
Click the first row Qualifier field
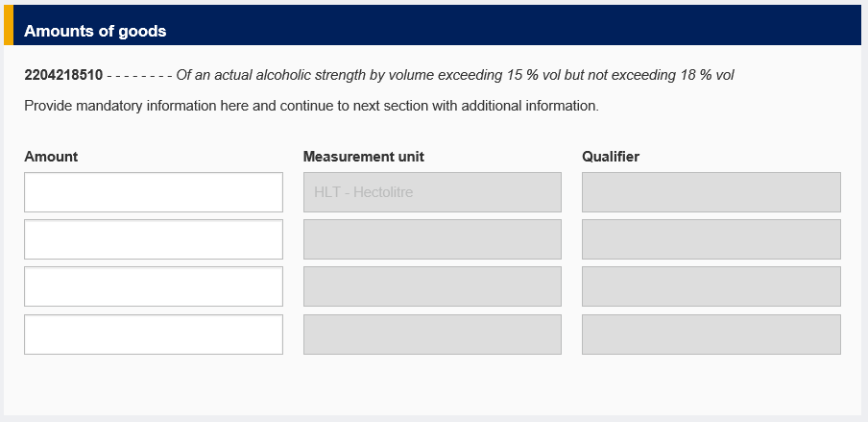(x=711, y=192)
